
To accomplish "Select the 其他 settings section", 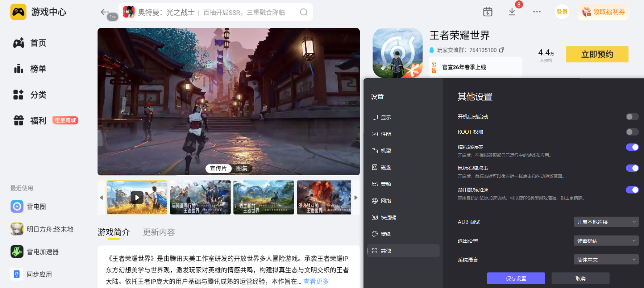I will [x=403, y=251].
